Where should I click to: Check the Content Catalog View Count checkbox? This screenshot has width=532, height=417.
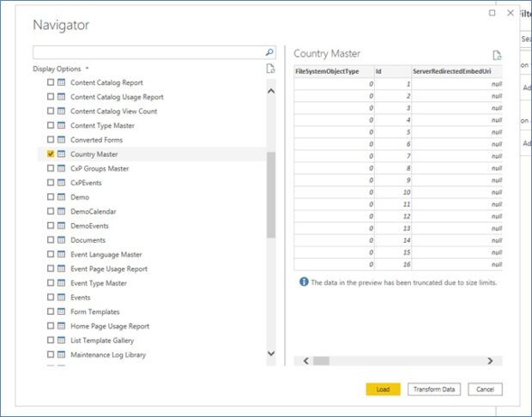(51, 111)
